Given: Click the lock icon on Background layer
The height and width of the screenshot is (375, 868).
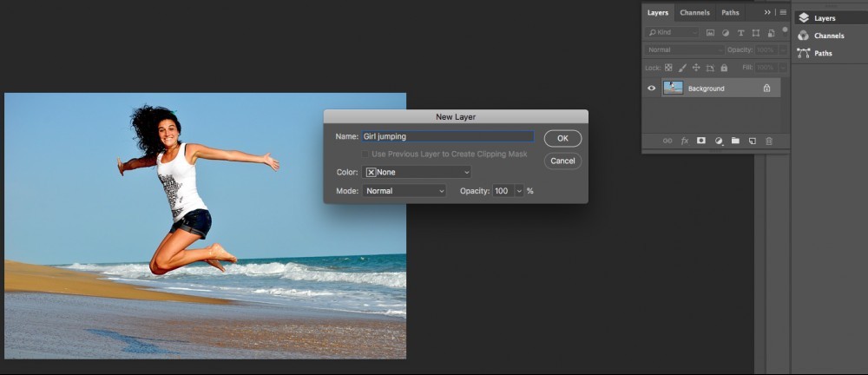Looking at the screenshot, I should 766,89.
